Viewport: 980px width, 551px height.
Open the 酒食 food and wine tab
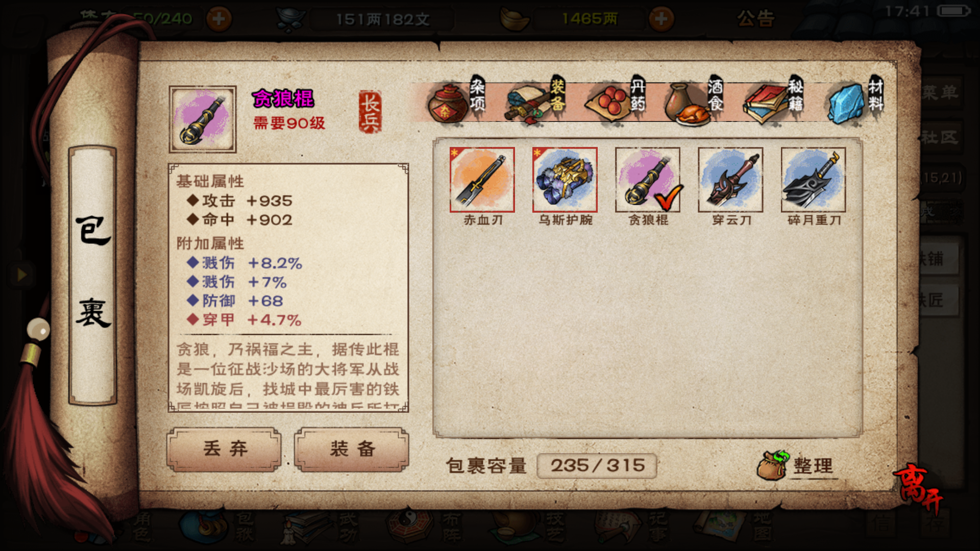694,99
